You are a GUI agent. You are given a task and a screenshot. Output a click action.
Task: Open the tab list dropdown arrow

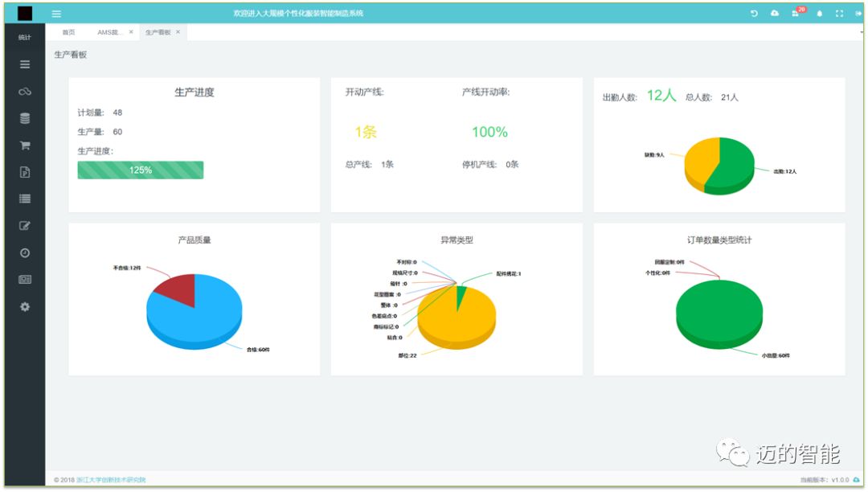861,31
